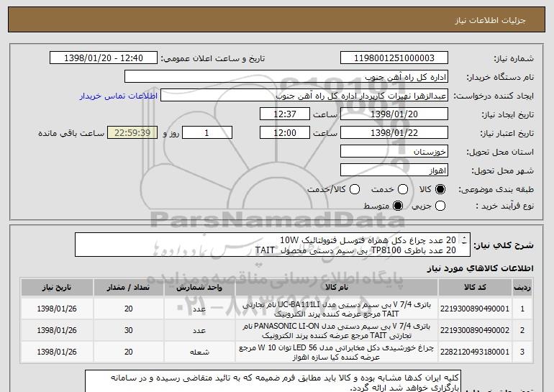554x392 pixels.
Task: Select item code 2219300890490002
Action: pyautogui.click(x=475, y=330)
